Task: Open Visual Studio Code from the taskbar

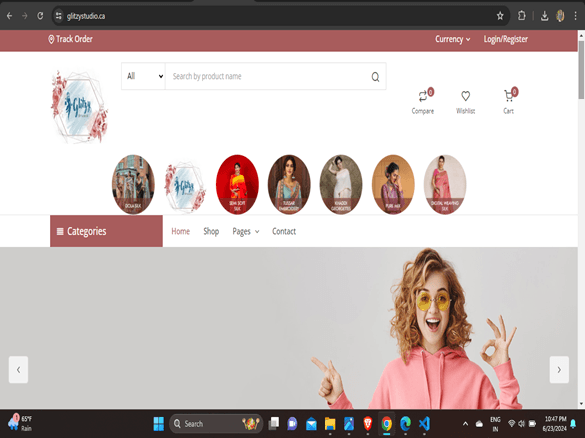Action: tap(424, 424)
